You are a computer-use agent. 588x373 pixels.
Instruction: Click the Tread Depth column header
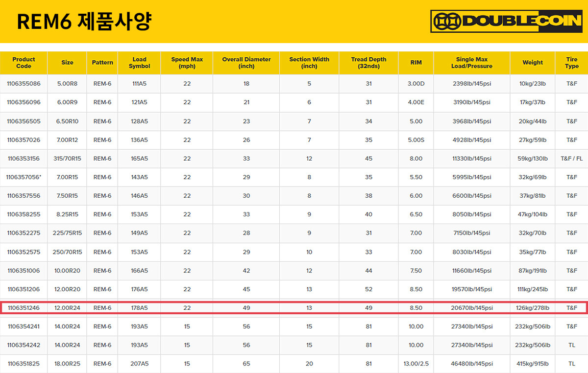pyautogui.click(x=368, y=63)
